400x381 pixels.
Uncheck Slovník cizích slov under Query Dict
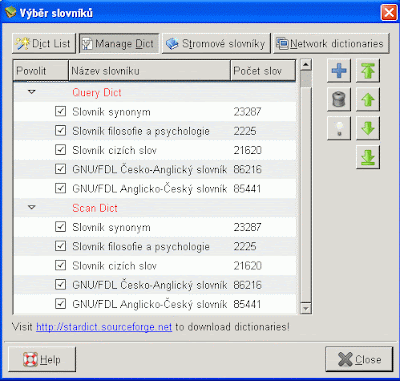point(60,150)
